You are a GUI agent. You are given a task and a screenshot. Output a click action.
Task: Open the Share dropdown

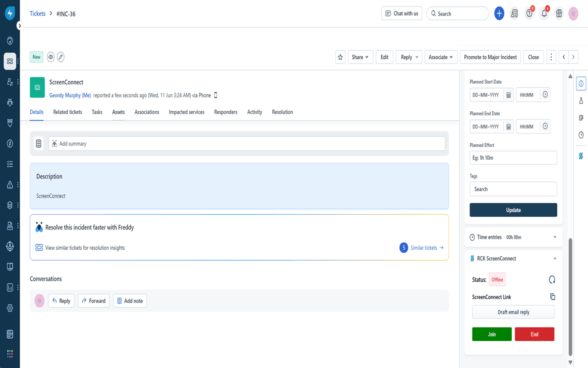[360, 57]
